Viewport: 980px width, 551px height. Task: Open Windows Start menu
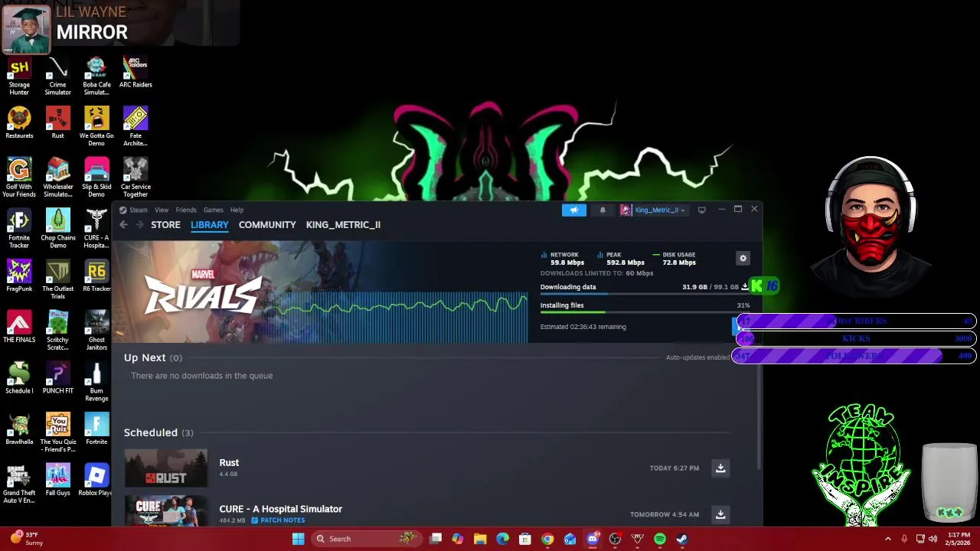(298, 539)
